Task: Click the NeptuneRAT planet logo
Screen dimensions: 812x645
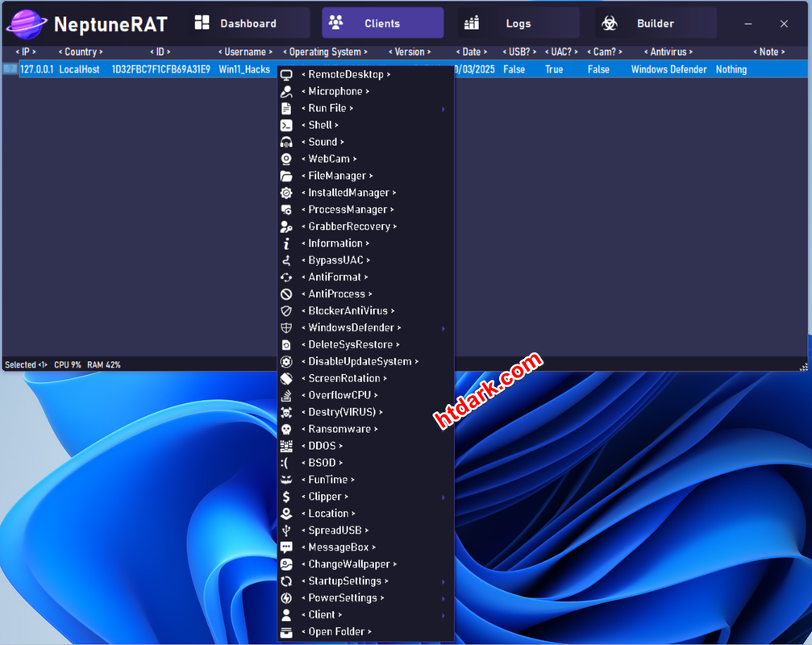Action: tap(27, 24)
